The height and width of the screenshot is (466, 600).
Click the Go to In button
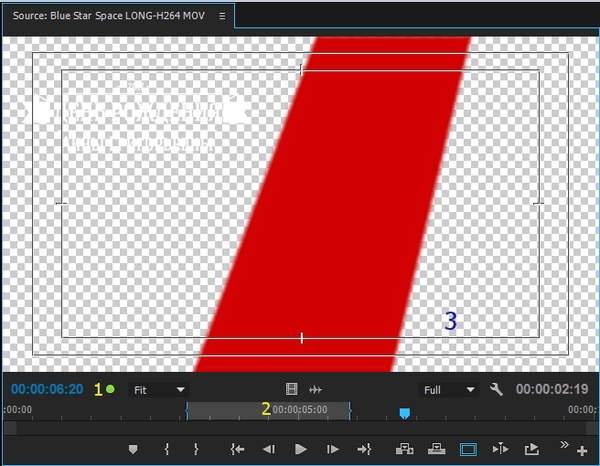coord(237,449)
